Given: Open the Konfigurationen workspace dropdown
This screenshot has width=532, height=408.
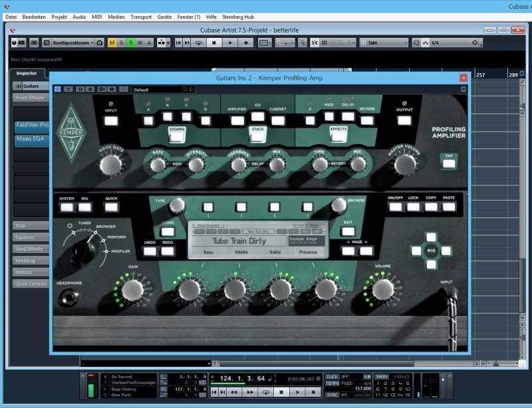Looking at the screenshot, I should coord(73,43).
